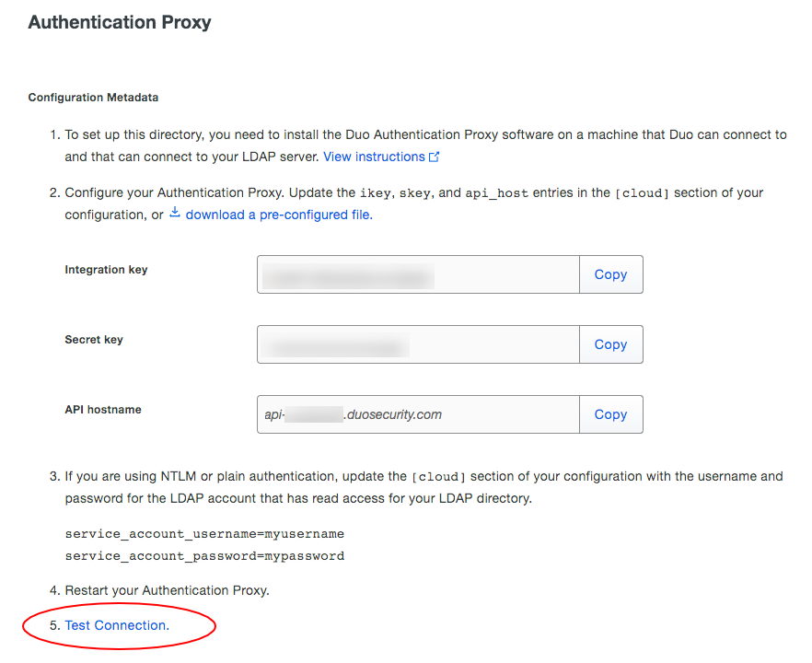Image resolution: width=812 pixels, height=663 pixels.
Task: Open the external link icon beside View instructions
Action: [x=435, y=157]
